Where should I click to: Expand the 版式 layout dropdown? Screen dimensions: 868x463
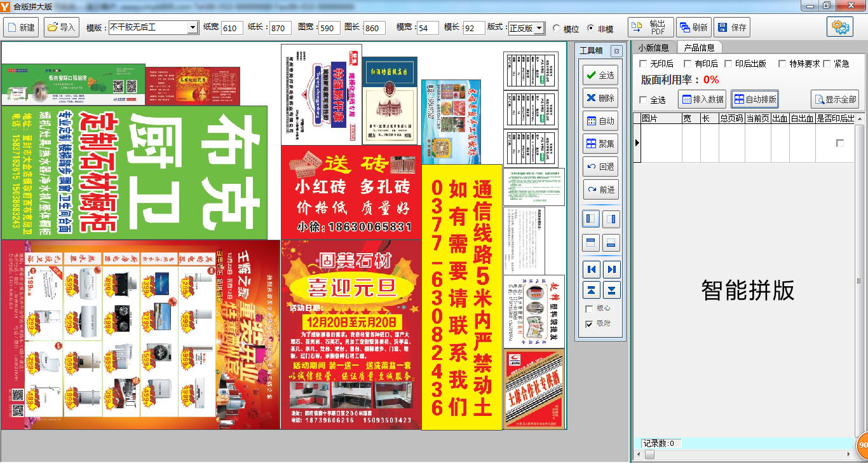tap(539, 28)
